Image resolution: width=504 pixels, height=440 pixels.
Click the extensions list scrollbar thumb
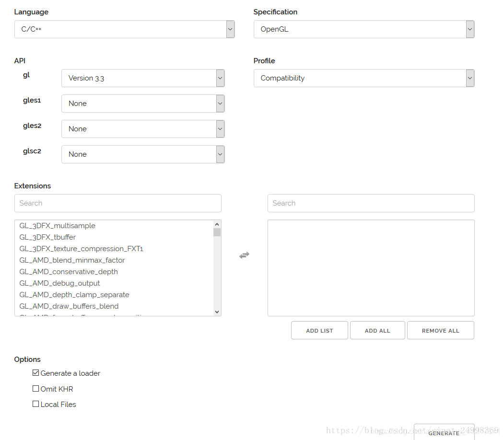(x=217, y=232)
